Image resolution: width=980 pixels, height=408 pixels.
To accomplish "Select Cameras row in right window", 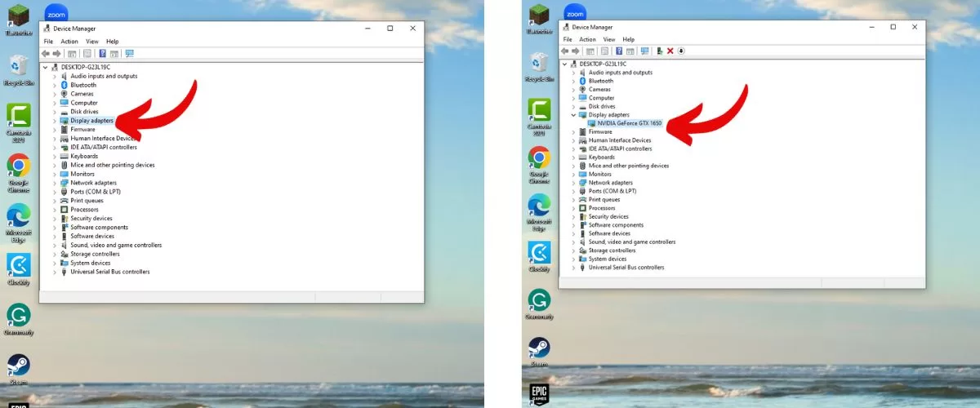I will [x=595, y=89].
